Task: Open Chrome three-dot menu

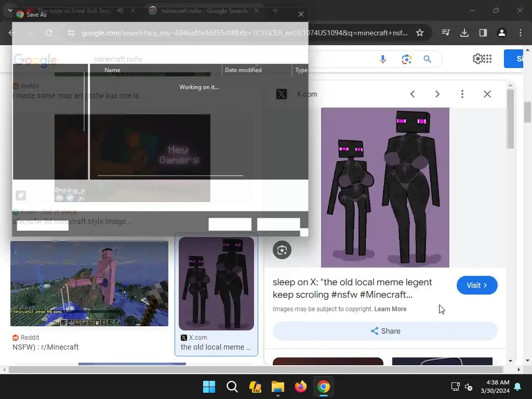Action: tap(521, 33)
